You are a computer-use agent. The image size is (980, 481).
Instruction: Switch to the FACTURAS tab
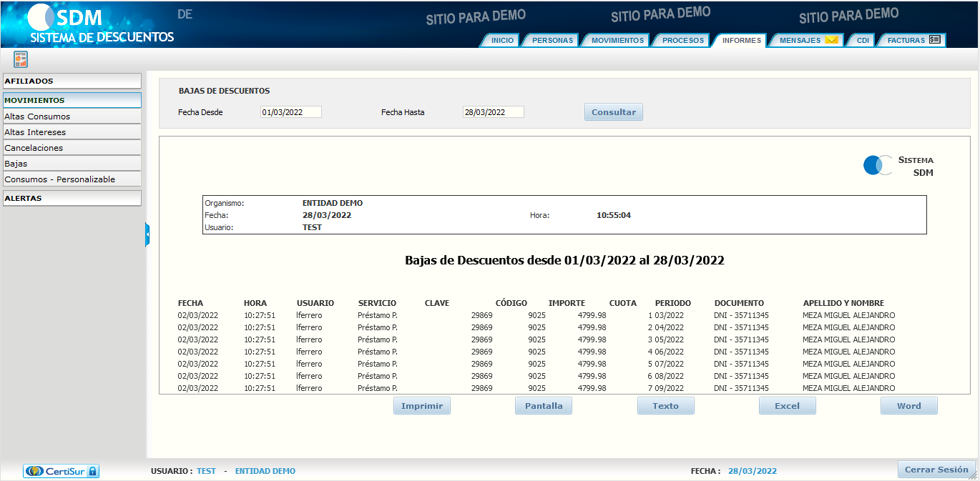(x=913, y=41)
